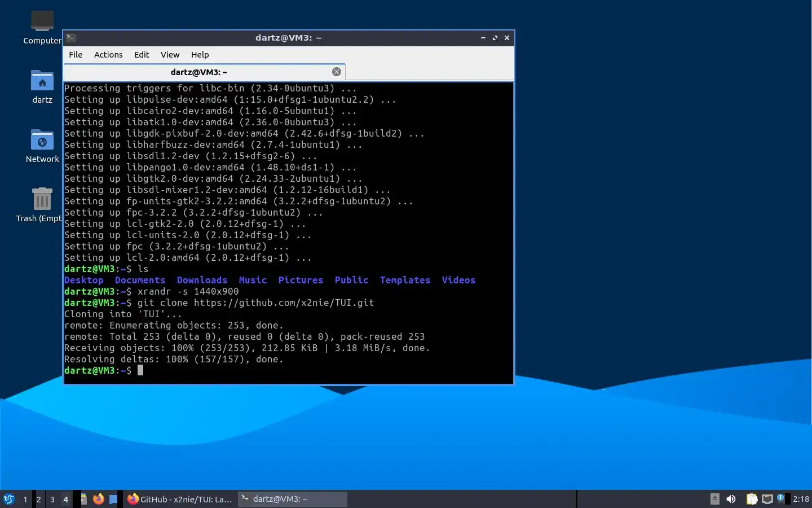Click the terminal icon in the title bar
The height and width of the screenshot is (508, 812).
(71, 38)
